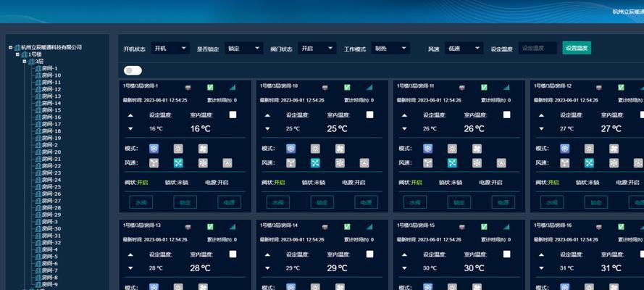The width and height of the screenshot is (644, 290).
Task: Set auto fan speed in 房间-10 card
Action: (x=364, y=163)
